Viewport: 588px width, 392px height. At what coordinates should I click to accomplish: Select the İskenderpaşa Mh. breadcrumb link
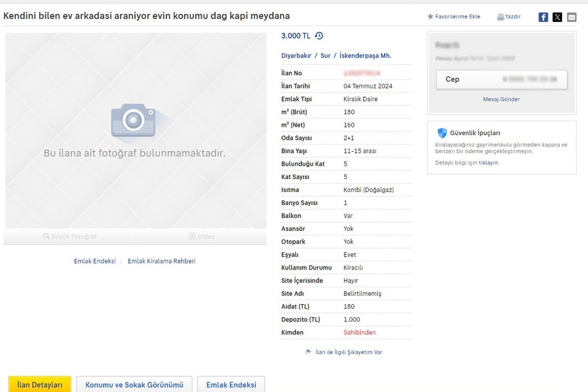click(365, 56)
